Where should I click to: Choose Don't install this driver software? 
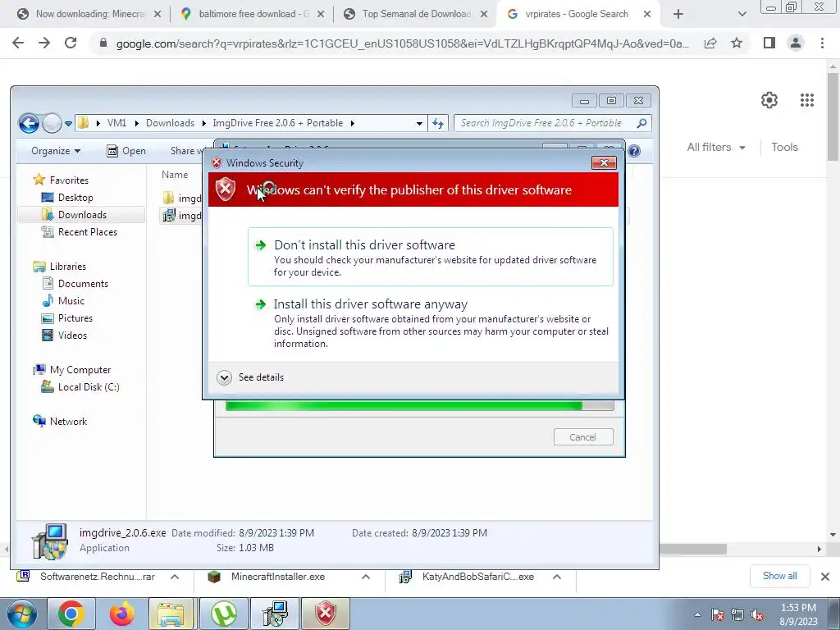click(x=430, y=257)
